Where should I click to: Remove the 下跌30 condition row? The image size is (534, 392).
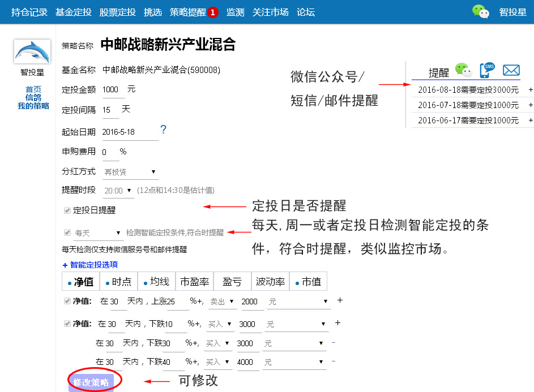334,342
